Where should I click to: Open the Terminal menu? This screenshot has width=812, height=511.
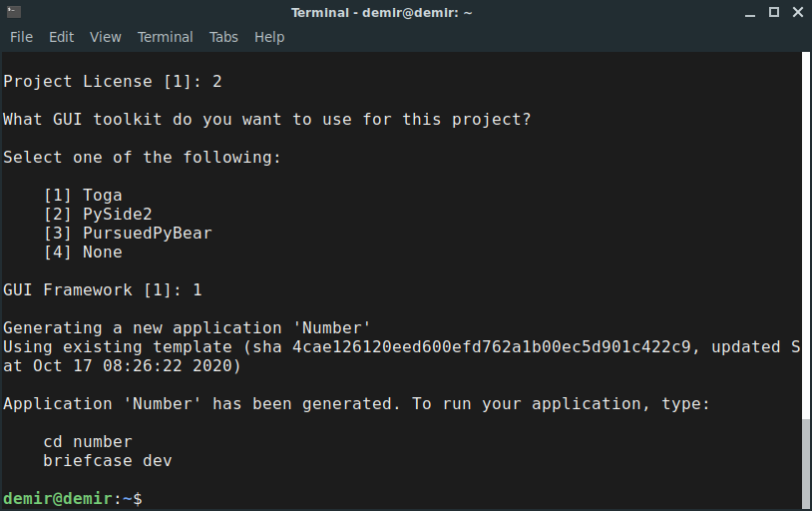click(166, 37)
